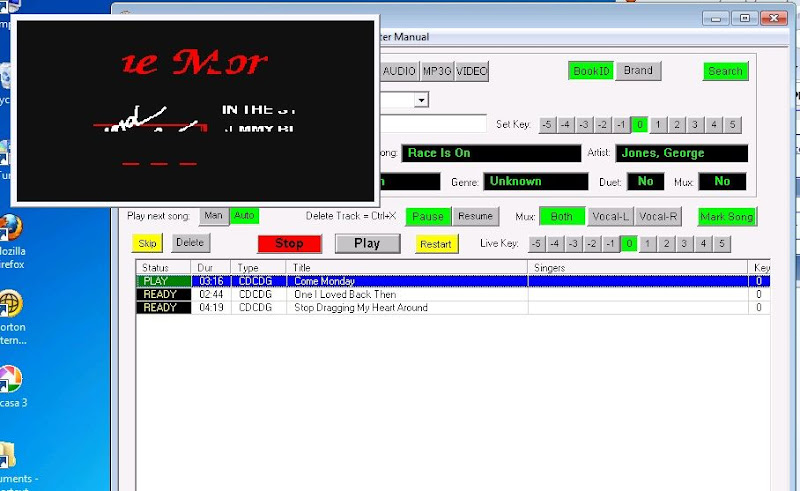Image resolution: width=800 pixels, height=491 pixels.
Task: Set Key to -1
Action: (x=621, y=125)
